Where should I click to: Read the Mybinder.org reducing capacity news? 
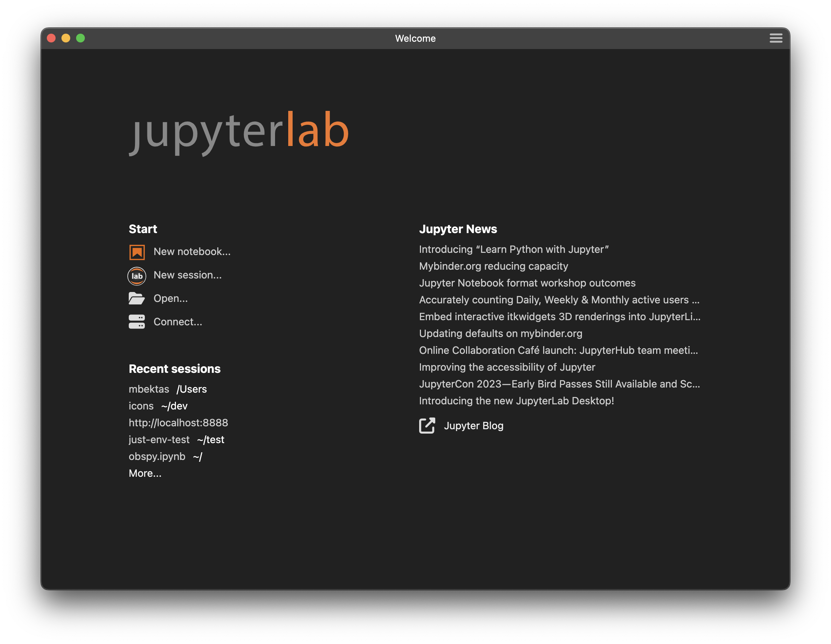click(493, 266)
